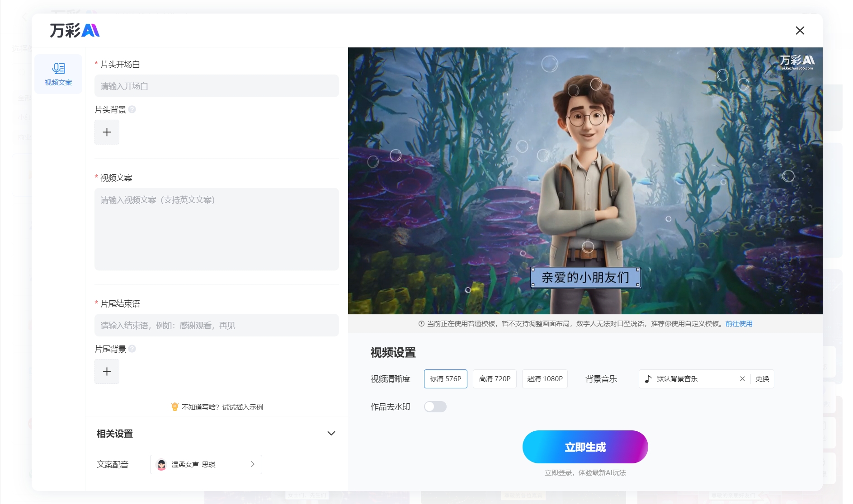Viewport: 853px width, 504px height.
Task: Click the lightbulb icon beside 不知道写啥
Action: click(174, 406)
